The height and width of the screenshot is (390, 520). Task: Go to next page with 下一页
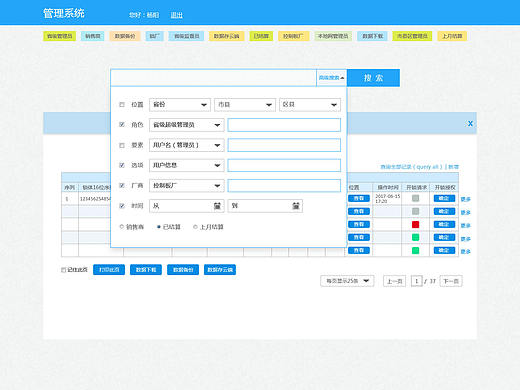pyautogui.click(x=451, y=281)
